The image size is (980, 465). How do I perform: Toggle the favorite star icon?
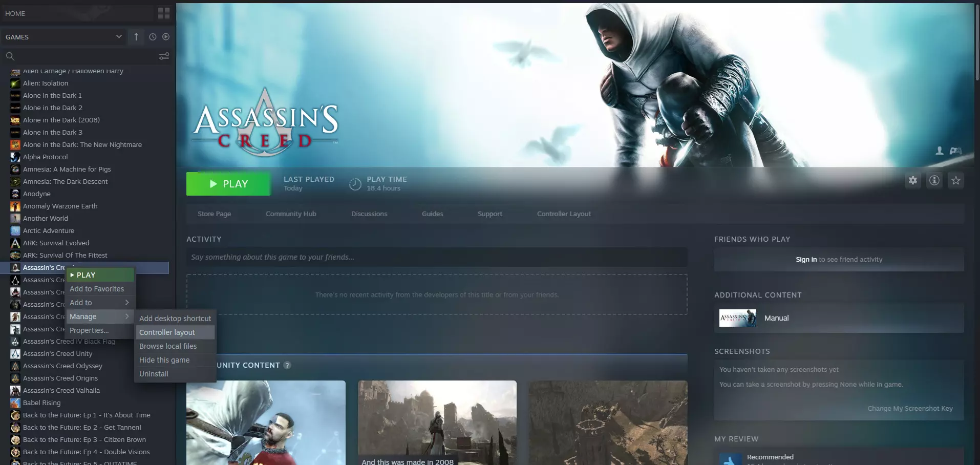coord(956,180)
